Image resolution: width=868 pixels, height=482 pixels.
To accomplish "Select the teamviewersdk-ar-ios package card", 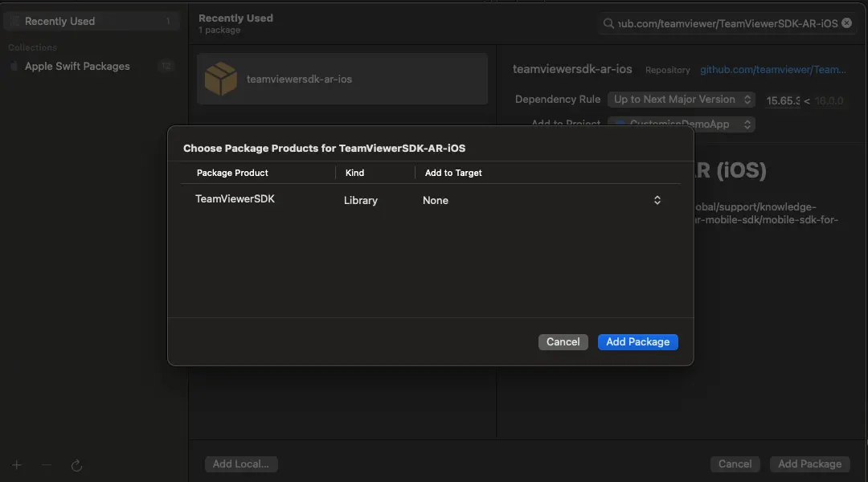I will coord(342,79).
